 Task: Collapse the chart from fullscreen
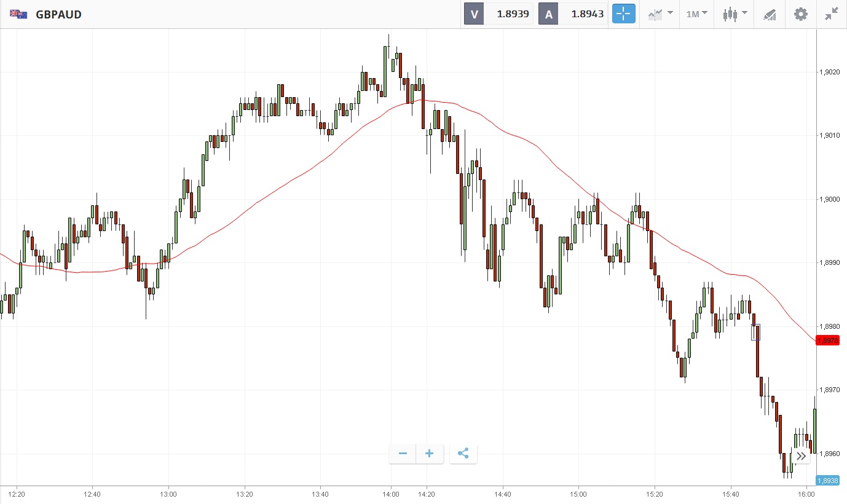point(832,14)
